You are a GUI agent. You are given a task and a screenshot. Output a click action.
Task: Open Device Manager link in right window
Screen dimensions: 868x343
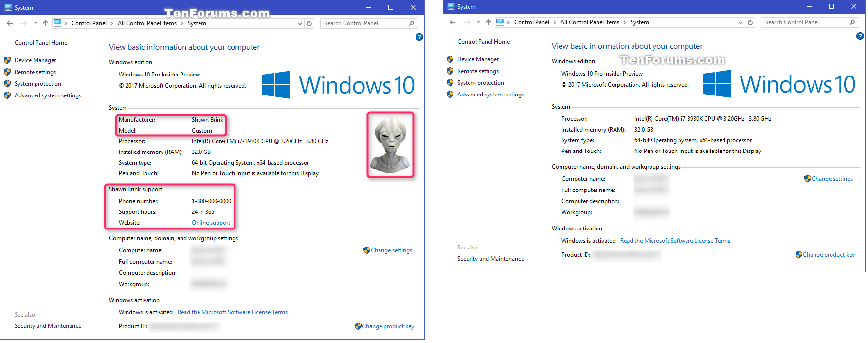pos(478,59)
